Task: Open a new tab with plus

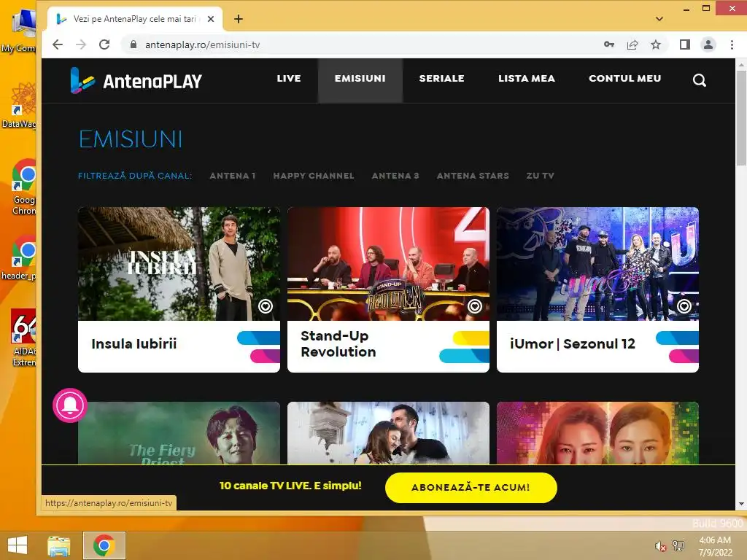Action: [x=239, y=19]
